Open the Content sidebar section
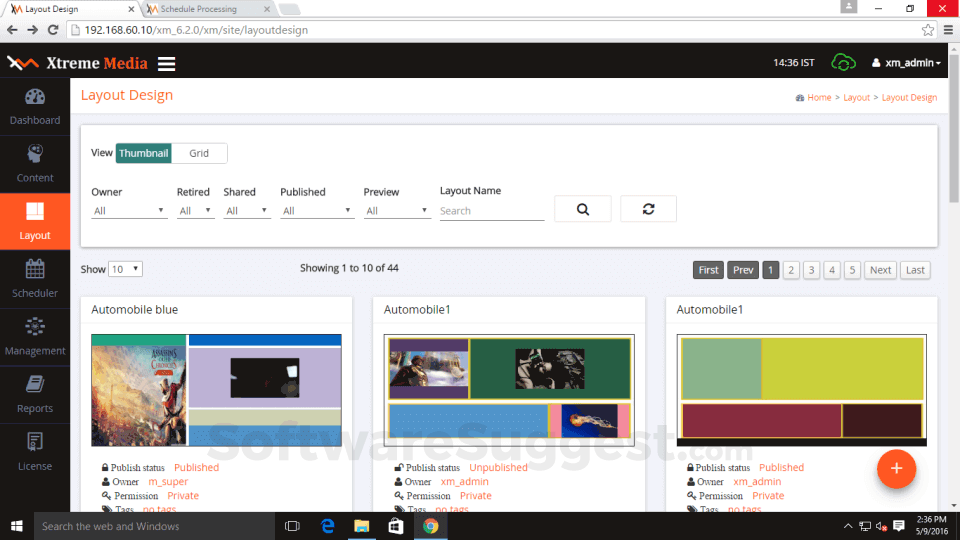The image size is (960, 540). [x=35, y=155]
